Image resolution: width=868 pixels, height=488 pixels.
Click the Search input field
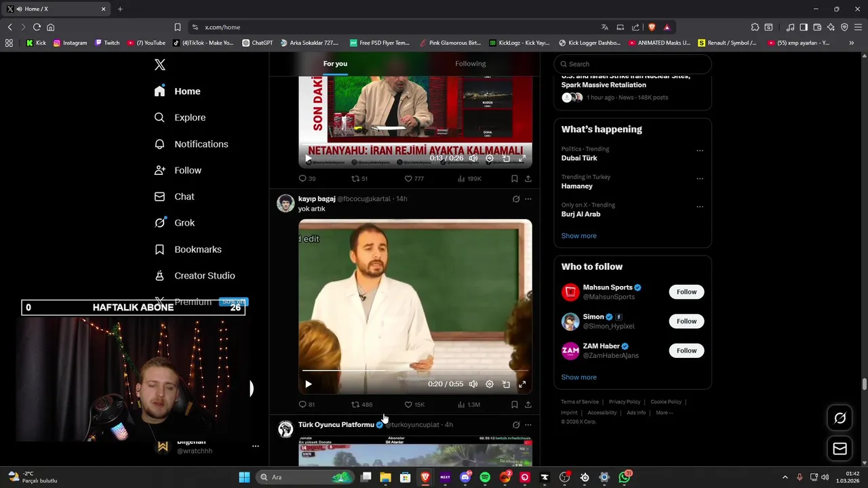tap(633, 64)
